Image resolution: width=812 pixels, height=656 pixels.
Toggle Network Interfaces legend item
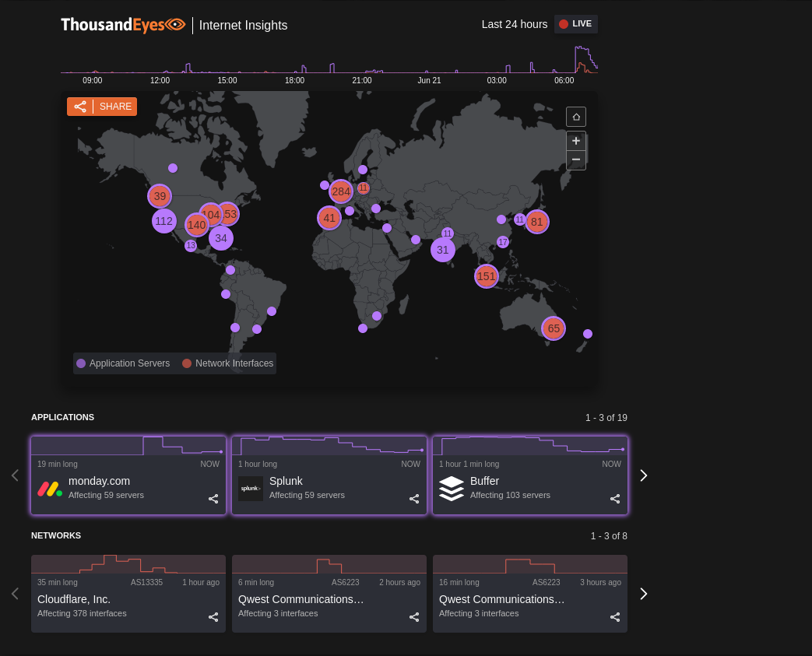[228, 363]
